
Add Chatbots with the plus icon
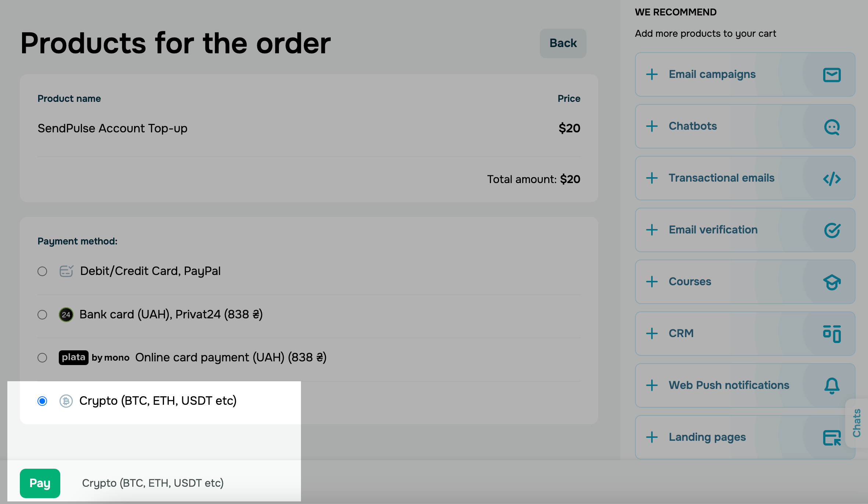pyautogui.click(x=652, y=126)
